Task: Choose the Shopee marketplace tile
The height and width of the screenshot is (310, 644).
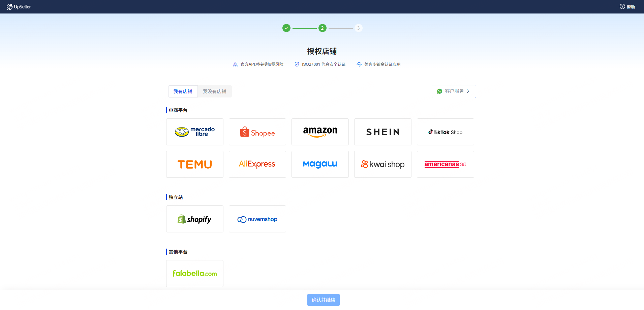Action: click(x=257, y=132)
